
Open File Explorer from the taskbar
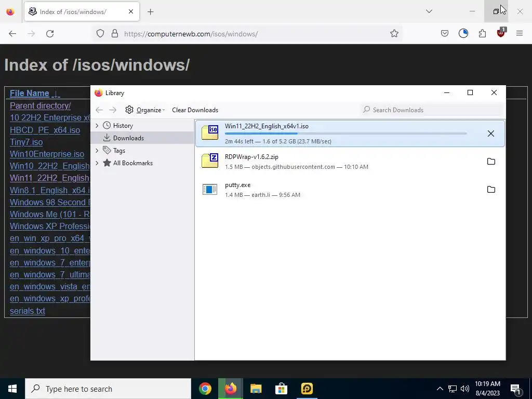click(256, 389)
